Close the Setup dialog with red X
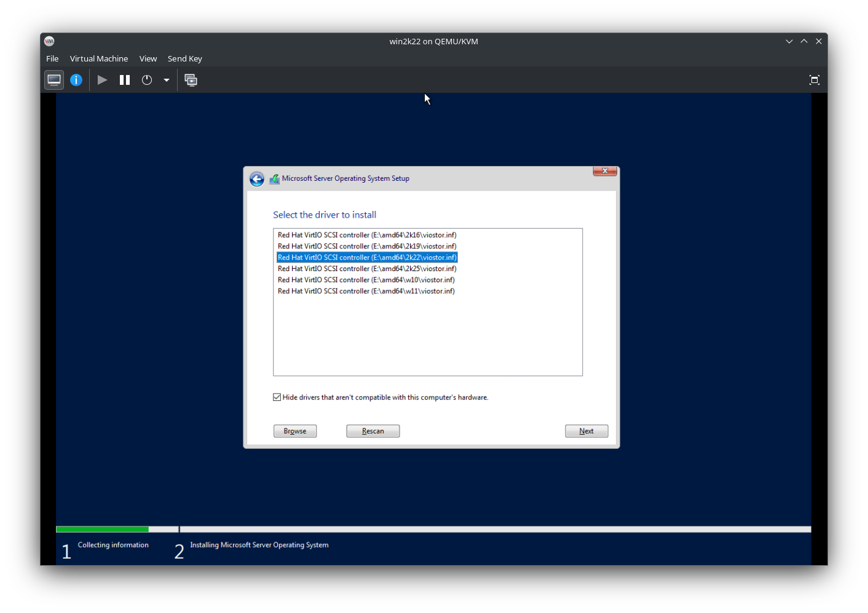868x613 pixels. coord(605,171)
